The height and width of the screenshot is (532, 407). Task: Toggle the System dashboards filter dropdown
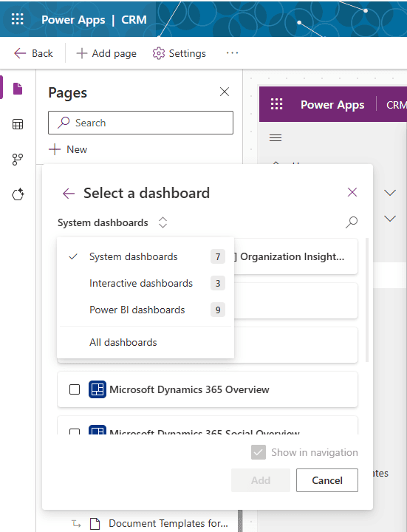point(112,222)
